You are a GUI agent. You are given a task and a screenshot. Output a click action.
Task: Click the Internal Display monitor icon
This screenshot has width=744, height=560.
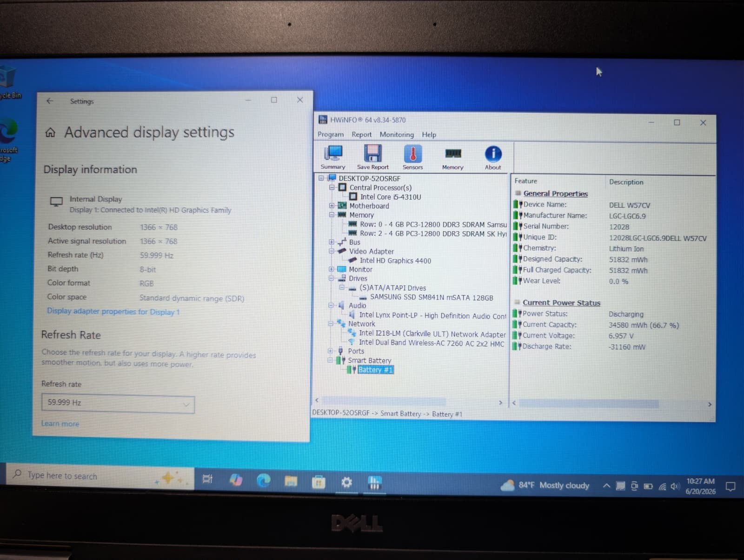tap(56, 201)
